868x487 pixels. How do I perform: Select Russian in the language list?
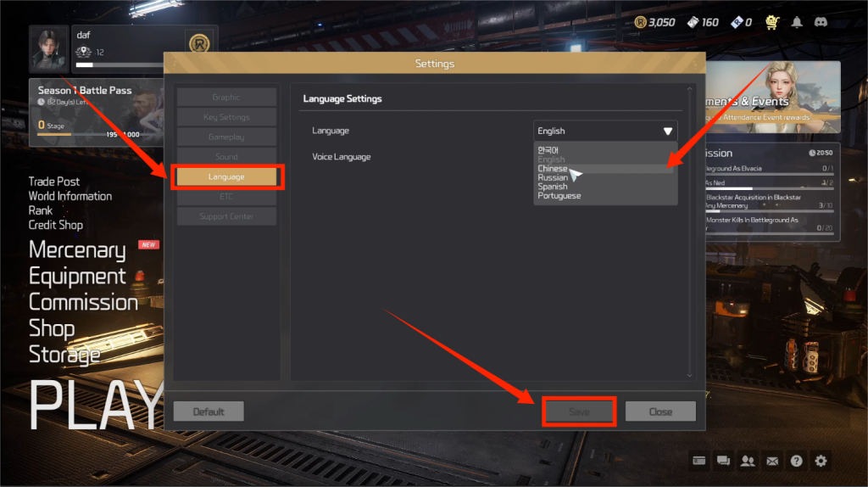tap(553, 177)
